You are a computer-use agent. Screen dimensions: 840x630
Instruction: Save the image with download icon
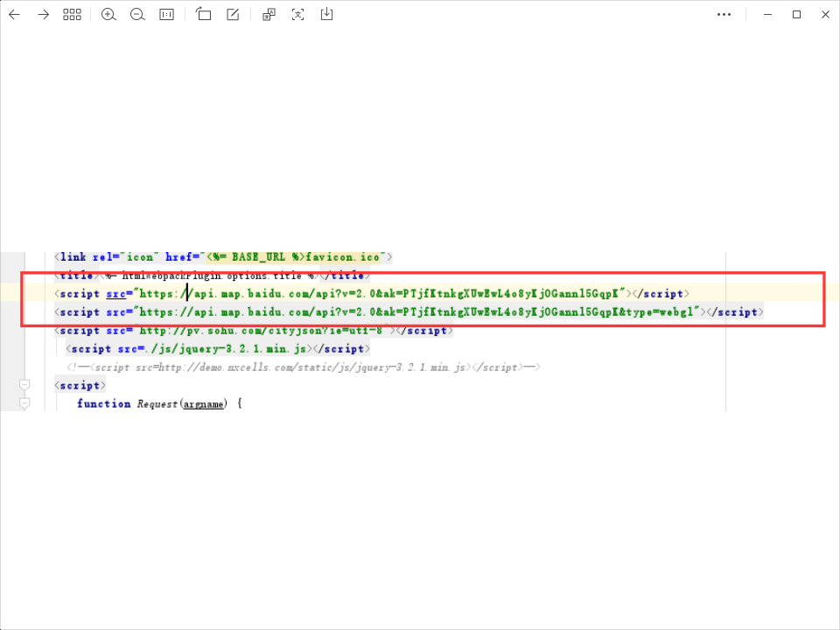point(326,15)
